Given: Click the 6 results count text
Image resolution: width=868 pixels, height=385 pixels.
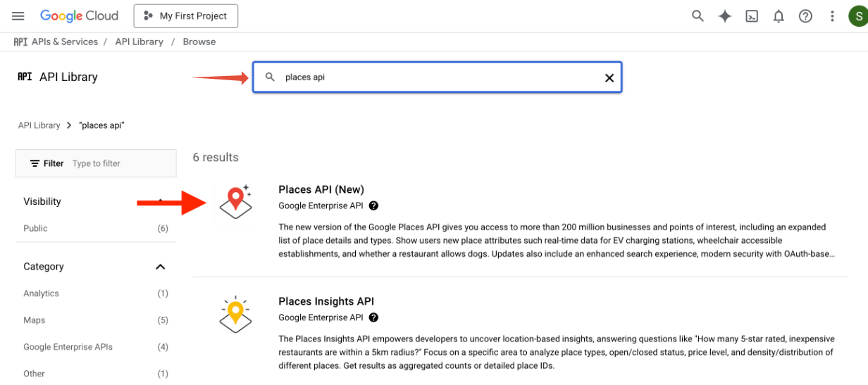Looking at the screenshot, I should (x=216, y=158).
